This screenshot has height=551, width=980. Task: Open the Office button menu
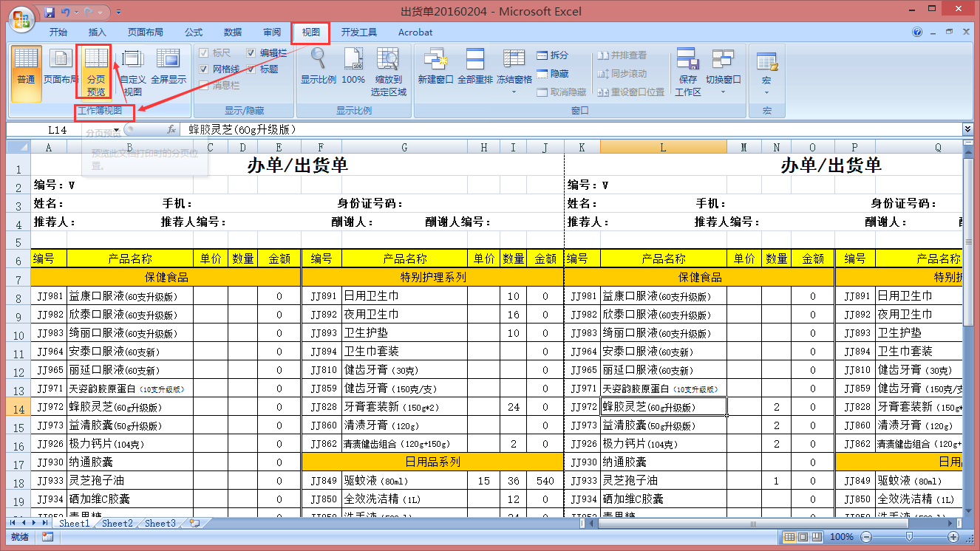(22, 18)
